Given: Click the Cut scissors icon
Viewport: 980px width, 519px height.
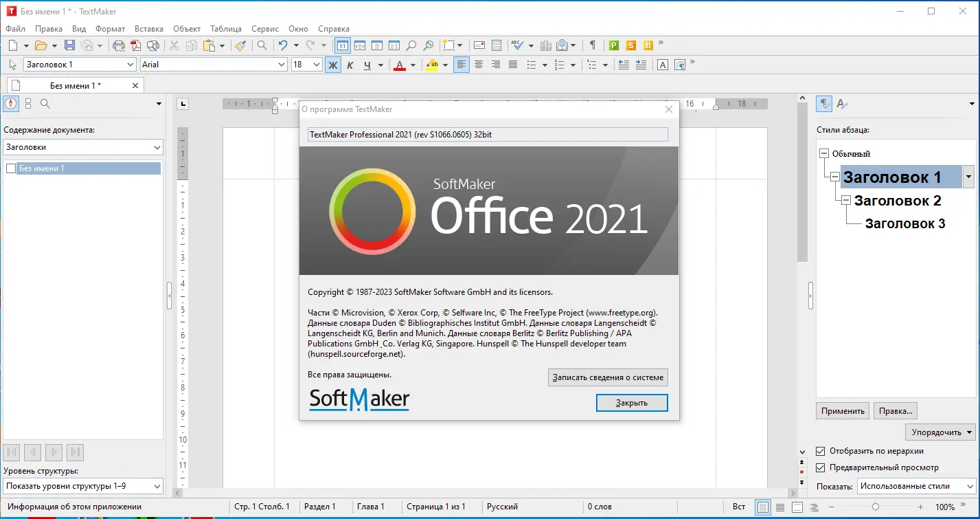Looking at the screenshot, I should [x=174, y=45].
